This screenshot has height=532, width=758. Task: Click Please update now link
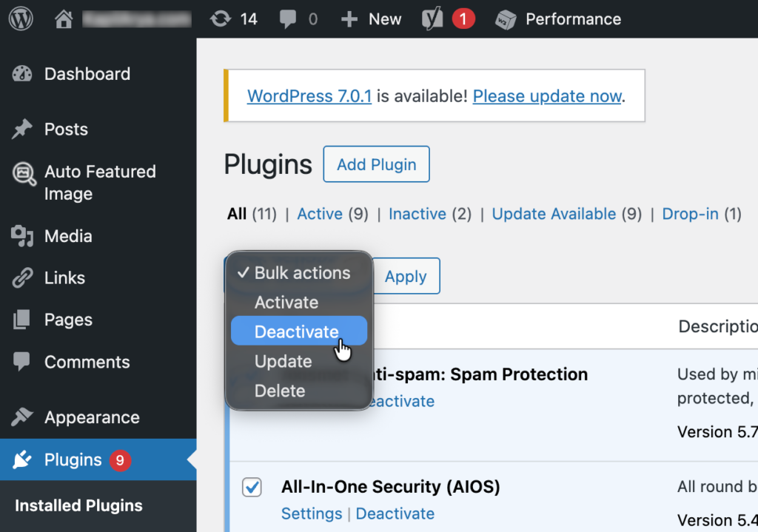(547, 96)
